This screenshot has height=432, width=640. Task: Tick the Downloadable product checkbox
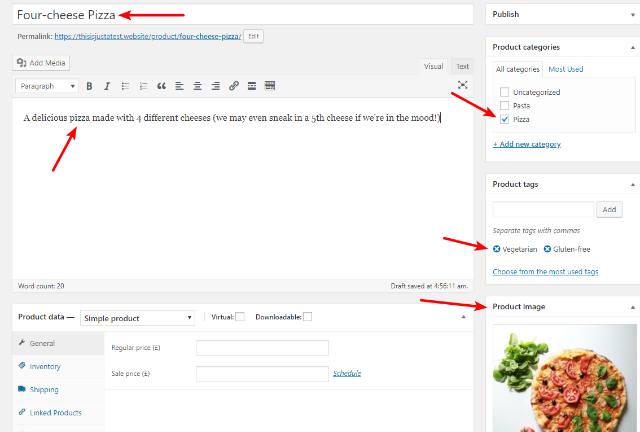click(x=308, y=317)
